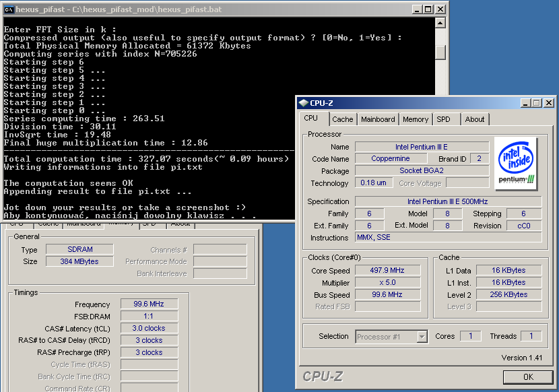Viewport: 559px width, 392px height.
Task: Click the Code Name value 'Coppermine'
Action: tap(391, 158)
